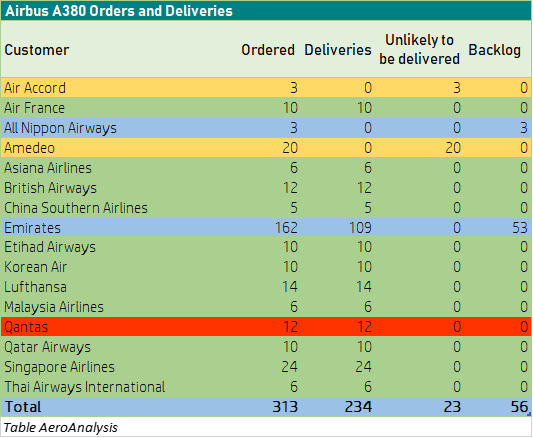Select Emirates backlog value 53
This screenshot has width=533, height=438.
(x=520, y=228)
